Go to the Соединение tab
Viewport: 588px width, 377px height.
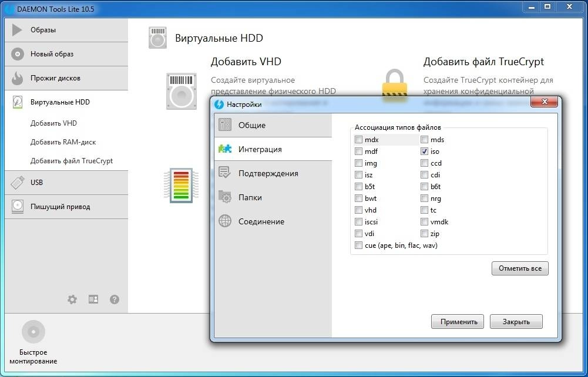point(273,221)
